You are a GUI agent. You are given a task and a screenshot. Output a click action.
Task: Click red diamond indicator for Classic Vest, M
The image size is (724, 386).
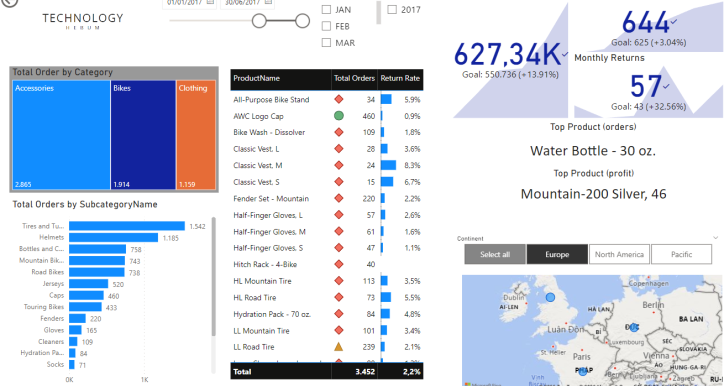point(338,165)
